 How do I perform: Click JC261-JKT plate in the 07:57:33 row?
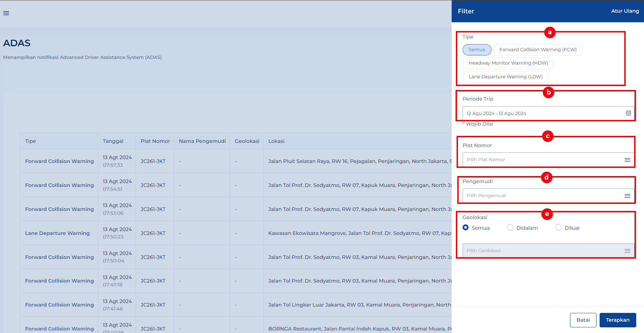coord(153,161)
